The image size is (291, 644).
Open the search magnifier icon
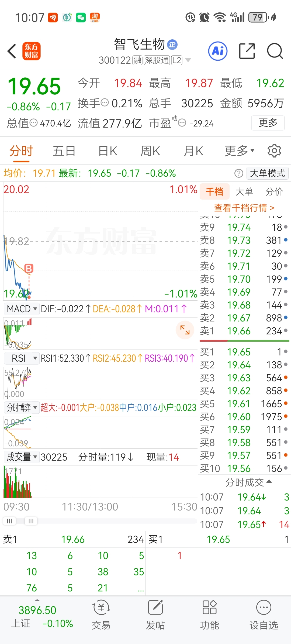[x=275, y=51]
